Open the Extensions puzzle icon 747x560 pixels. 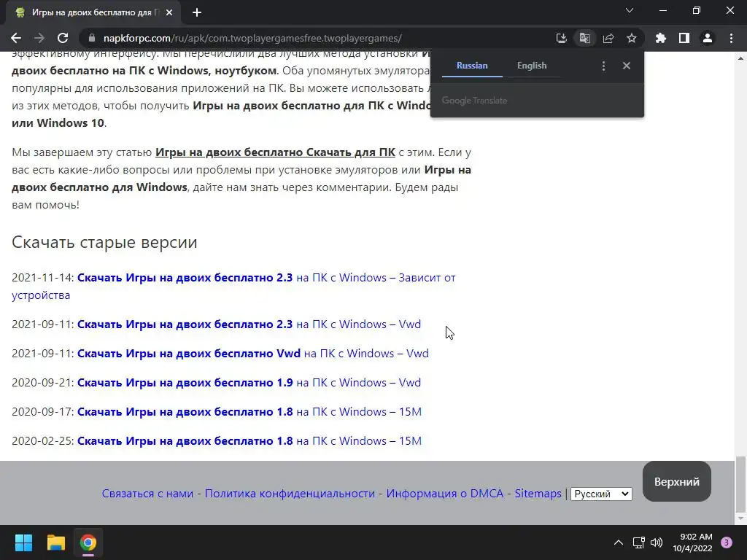click(x=660, y=38)
